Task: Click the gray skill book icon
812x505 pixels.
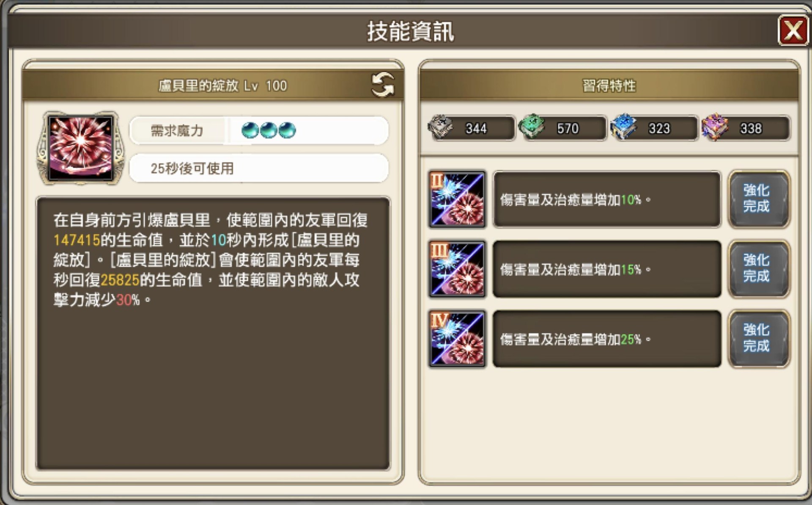Action: [x=440, y=127]
